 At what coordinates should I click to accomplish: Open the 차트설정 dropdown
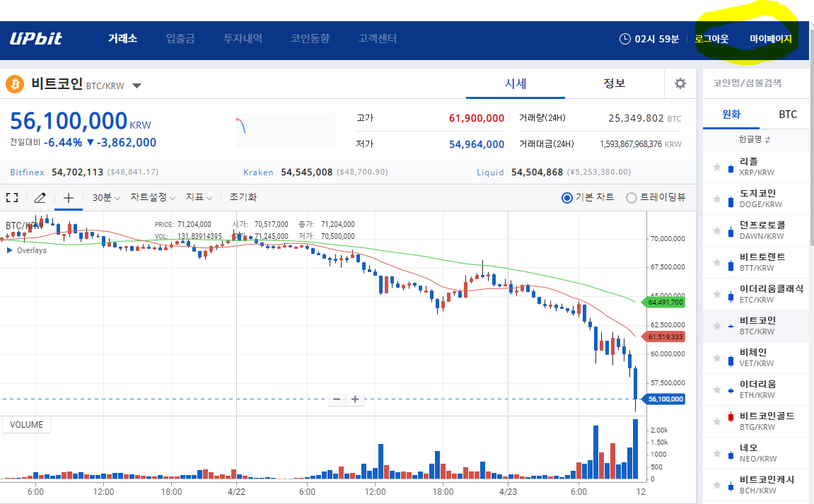click(x=153, y=198)
